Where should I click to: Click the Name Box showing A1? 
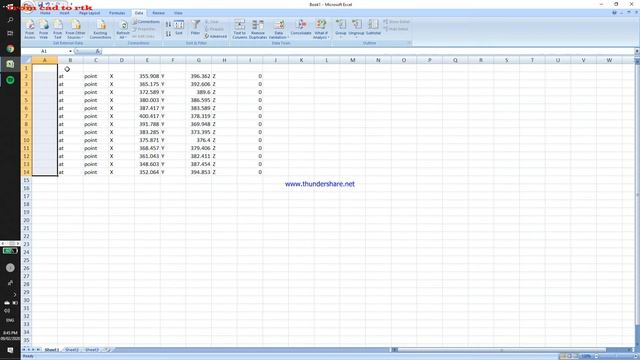(x=44, y=51)
